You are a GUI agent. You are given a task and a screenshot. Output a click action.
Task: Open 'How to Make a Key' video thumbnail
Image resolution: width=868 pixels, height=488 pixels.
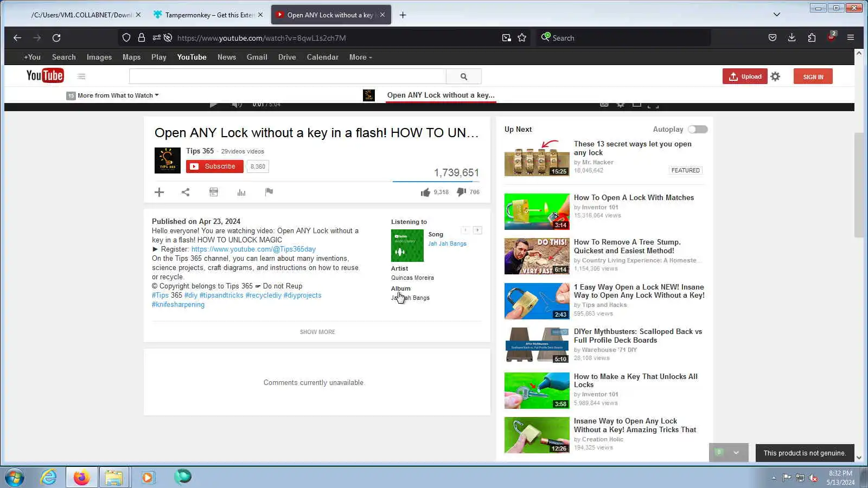tap(537, 390)
